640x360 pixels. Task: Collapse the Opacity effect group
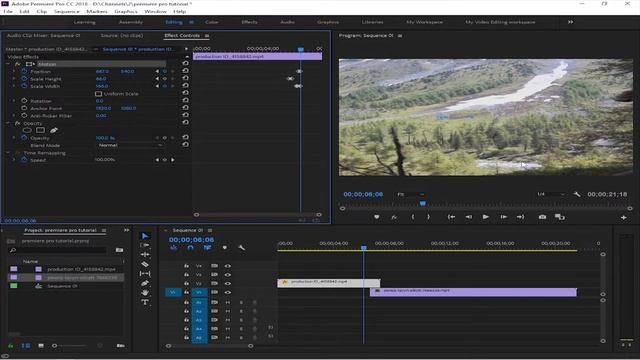[8, 123]
